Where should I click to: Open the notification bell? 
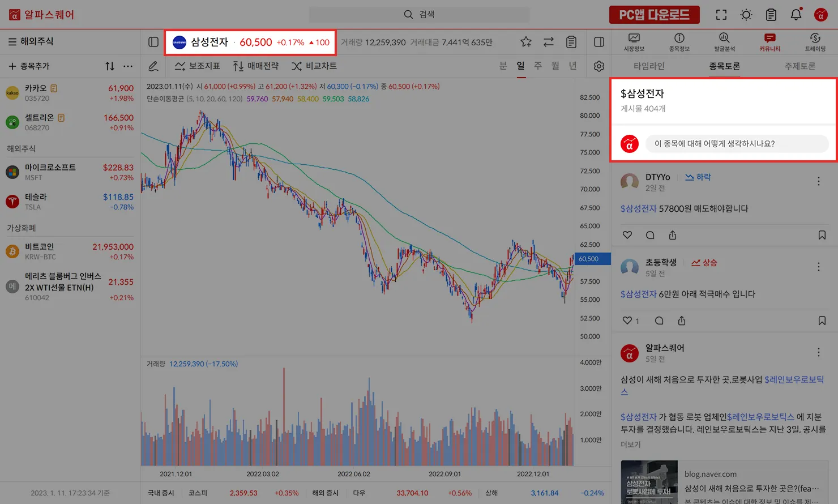[x=796, y=15]
